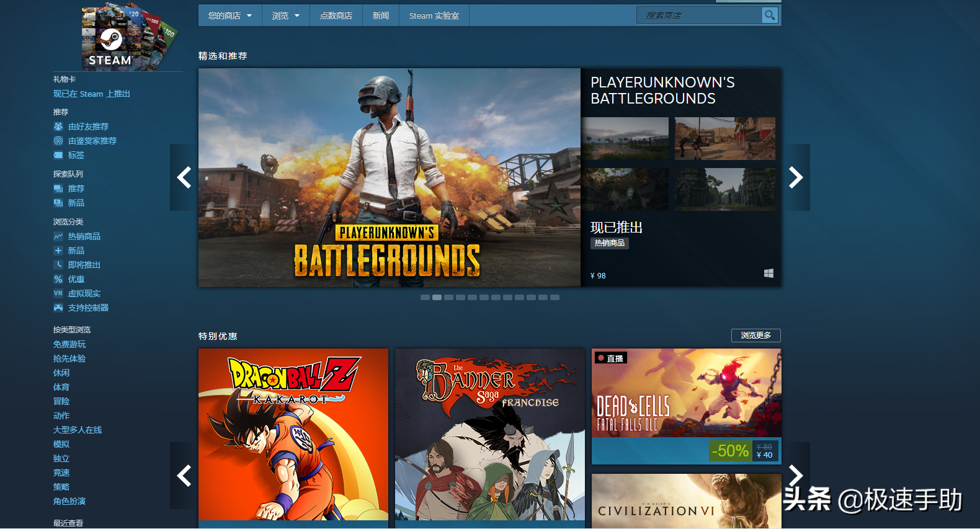
Task: Go to previous featured carousel item
Action: [x=184, y=177]
